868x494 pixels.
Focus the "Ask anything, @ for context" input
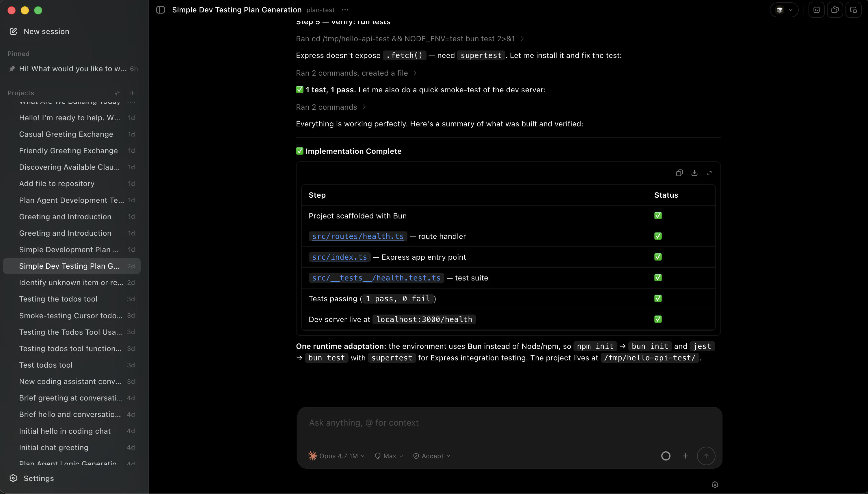[x=509, y=423]
